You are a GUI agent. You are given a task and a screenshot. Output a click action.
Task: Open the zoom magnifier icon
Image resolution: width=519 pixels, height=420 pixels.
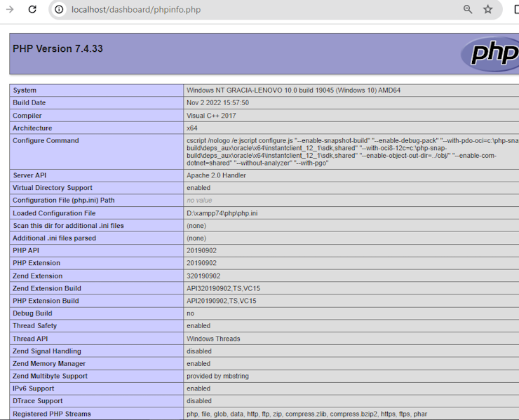pos(468,9)
